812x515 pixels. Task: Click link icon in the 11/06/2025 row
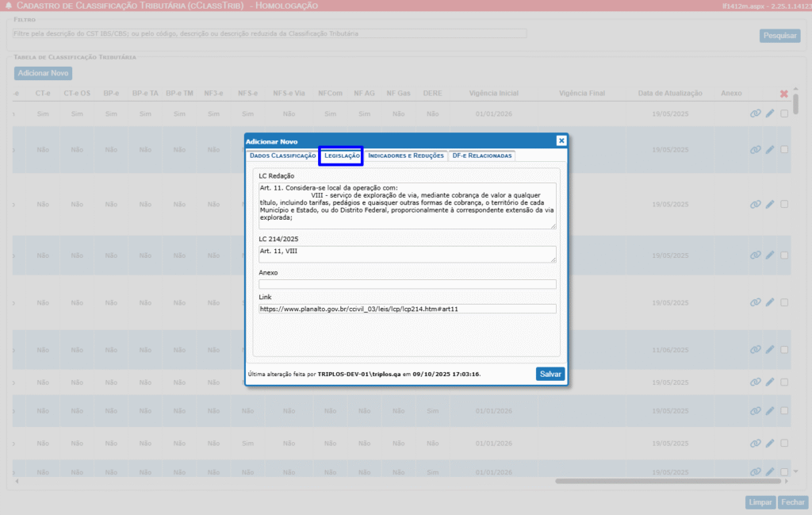pos(756,349)
